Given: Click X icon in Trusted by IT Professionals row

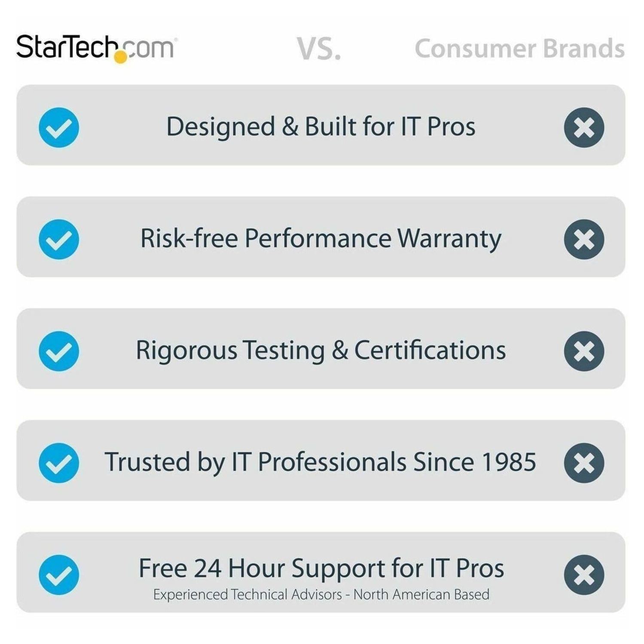Looking at the screenshot, I should [584, 463].
